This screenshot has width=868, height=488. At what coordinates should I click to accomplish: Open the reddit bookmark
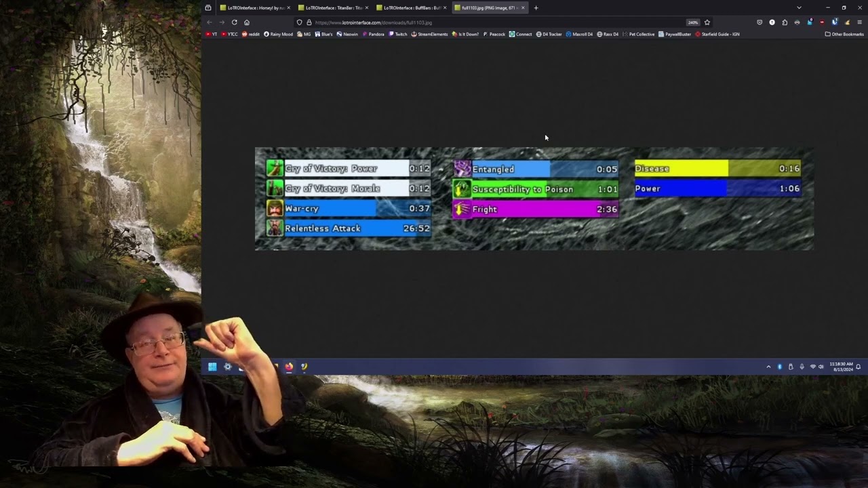point(251,34)
